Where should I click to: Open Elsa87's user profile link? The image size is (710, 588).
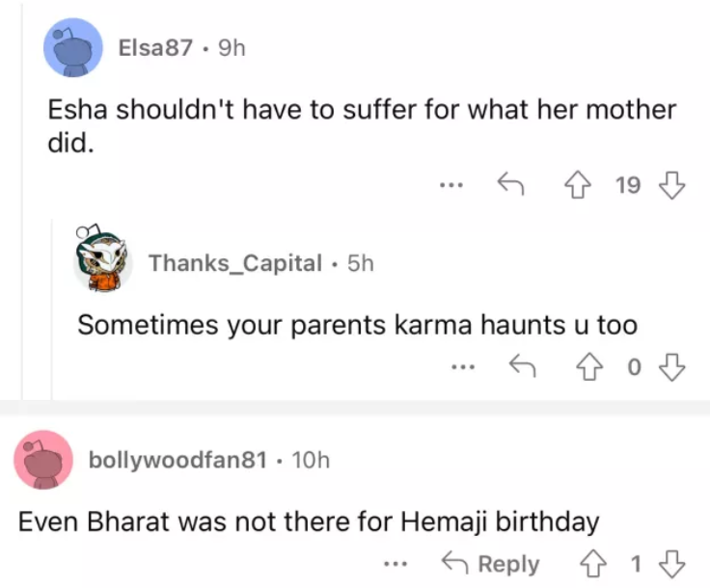pyautogui.click(x=155, y=47)
